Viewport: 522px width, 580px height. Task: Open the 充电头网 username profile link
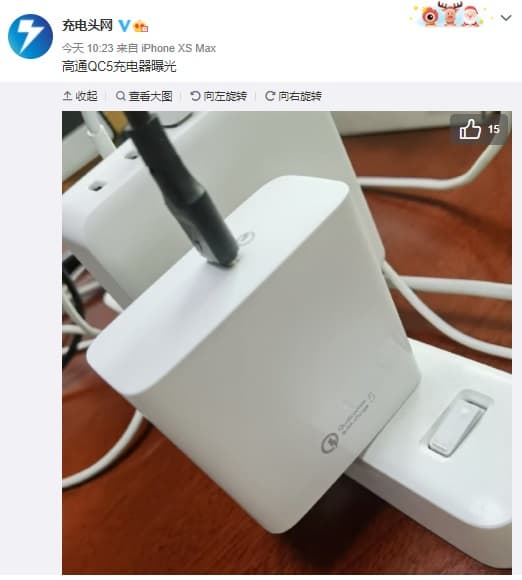[x=87, y=26]
